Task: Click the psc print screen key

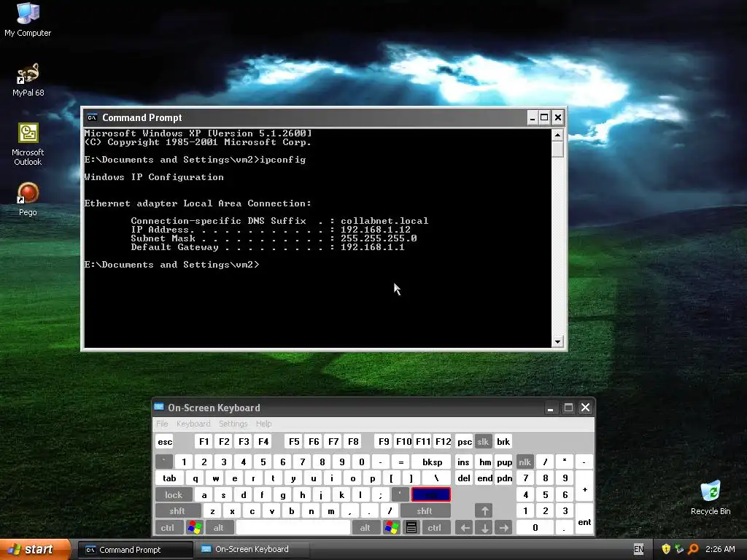Action: pyautogui.click(x=465, y=441)
